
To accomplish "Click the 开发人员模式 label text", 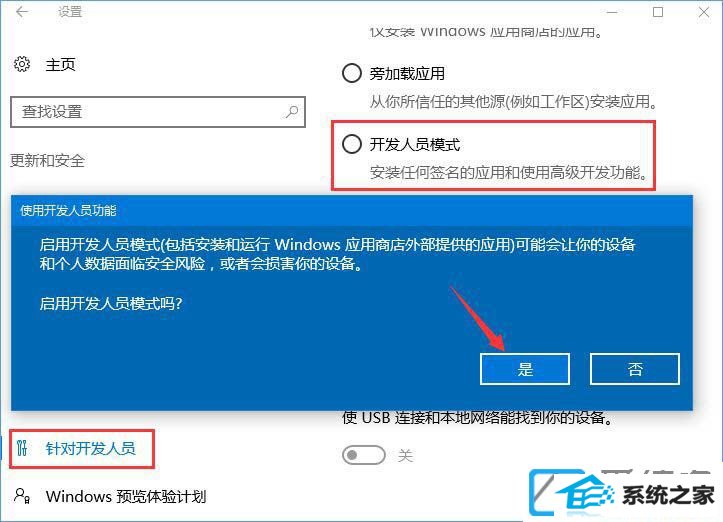I will pyautogui.click(x=415, y=144).
